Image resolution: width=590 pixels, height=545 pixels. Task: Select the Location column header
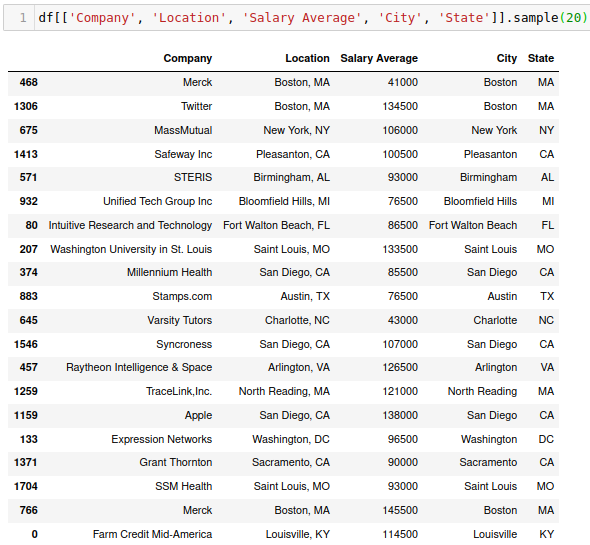click(x=307, y=58)
